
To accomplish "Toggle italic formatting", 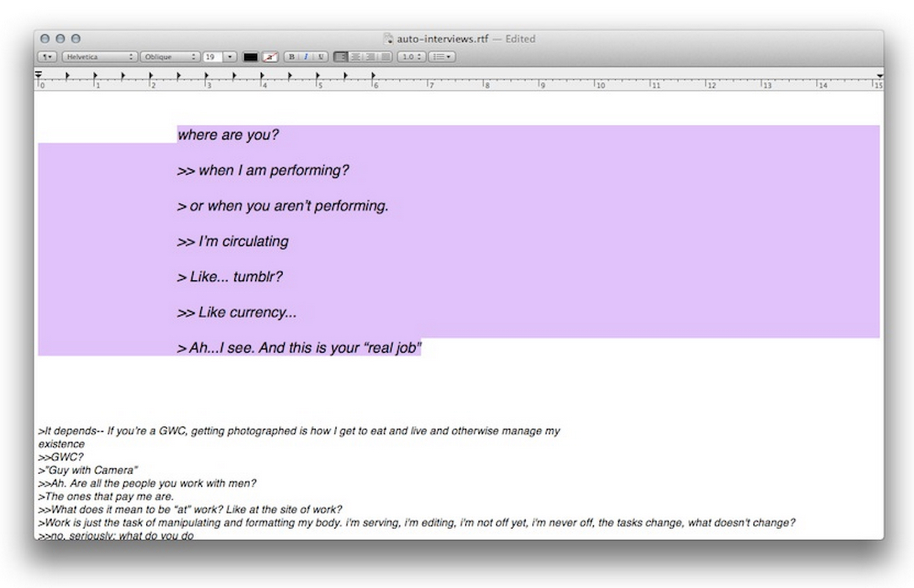I will [x=306, y=57].
